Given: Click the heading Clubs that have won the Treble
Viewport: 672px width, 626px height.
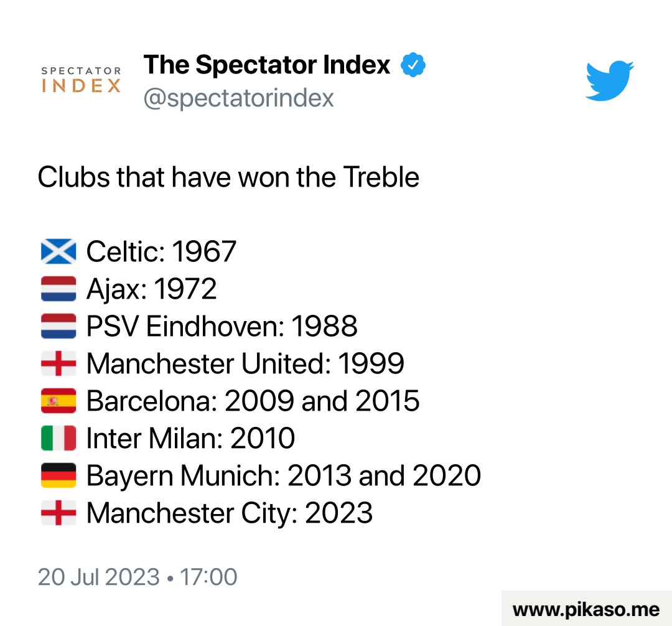Looking at the screenshot, I should [228, 177].
